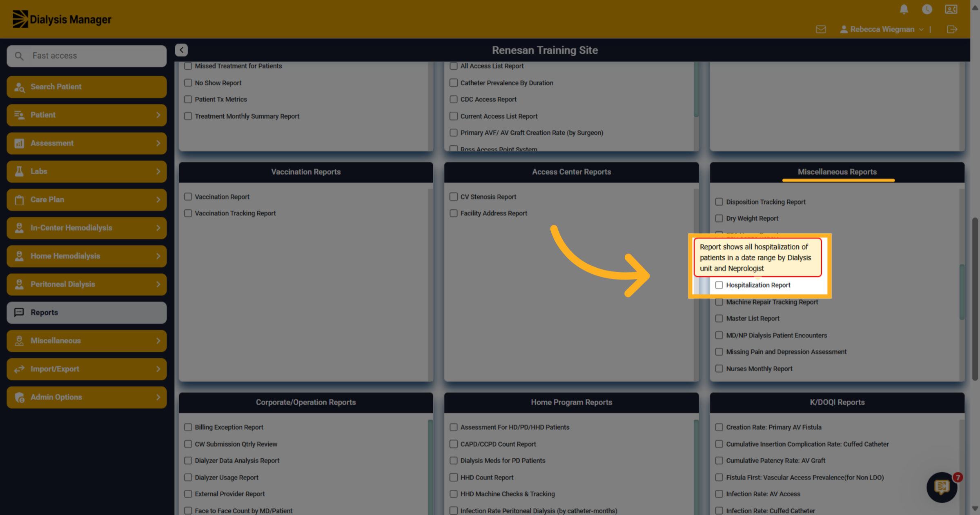The image size is (980, 515).
Task: Expand the Patient menu chevron
Action: tap(158, 115)
